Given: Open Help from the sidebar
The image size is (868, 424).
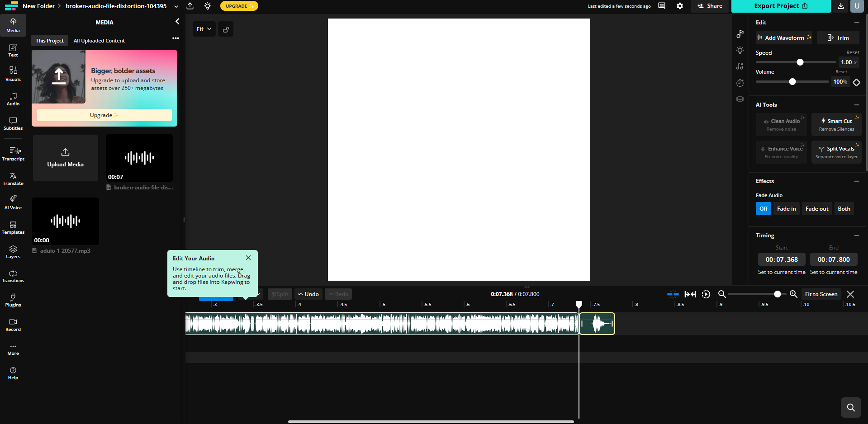Looking at the screenshot, I should (13, 373).
